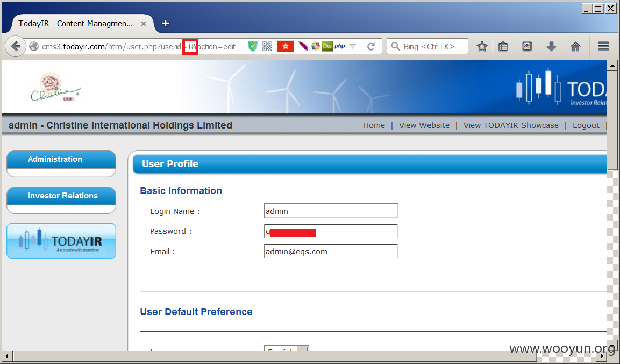Open View Website link

424,125
